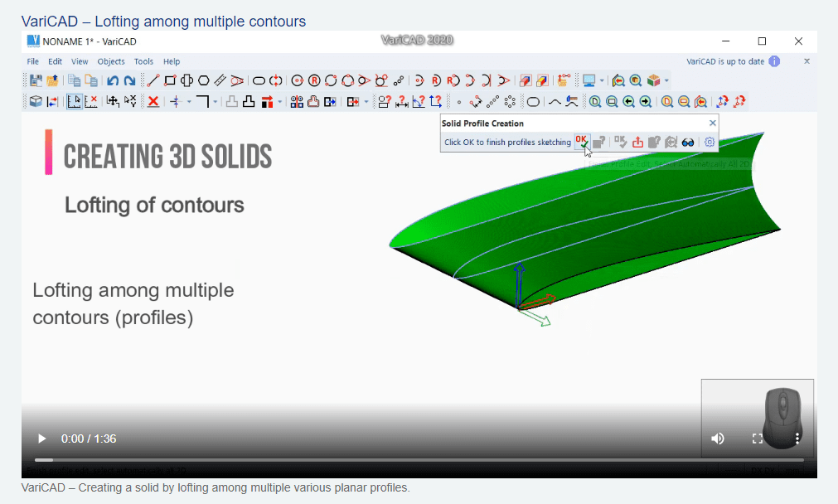Viewport: 838px width, 504px height.
Task: Click the Save file toolbar icon
Action: [36, 80]
